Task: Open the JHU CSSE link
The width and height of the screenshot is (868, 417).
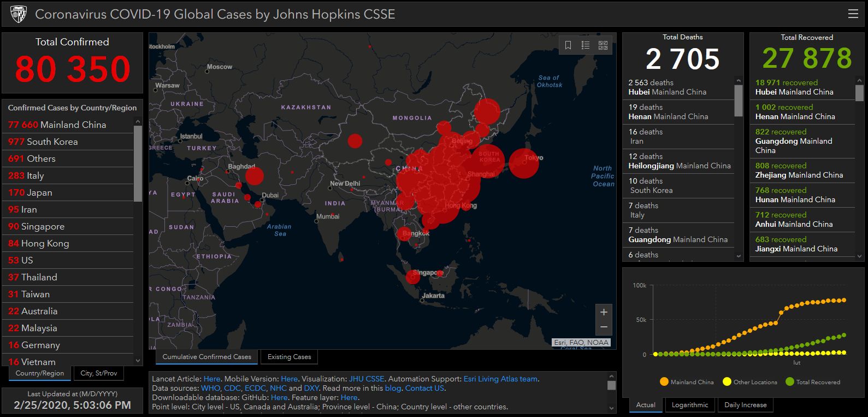Action: click(367, 379)
